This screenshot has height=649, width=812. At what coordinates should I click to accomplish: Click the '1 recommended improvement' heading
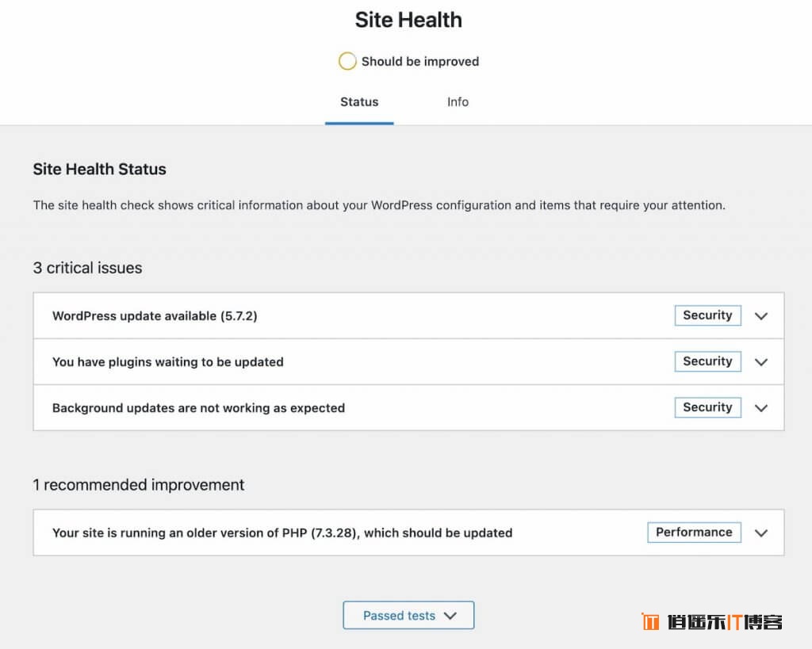tap(138, 485)
